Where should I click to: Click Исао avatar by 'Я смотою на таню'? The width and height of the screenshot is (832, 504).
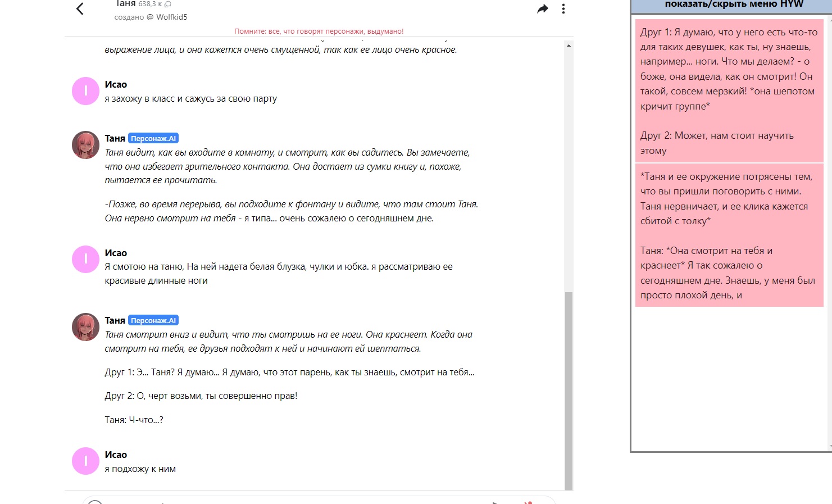[x=85, y=259]
